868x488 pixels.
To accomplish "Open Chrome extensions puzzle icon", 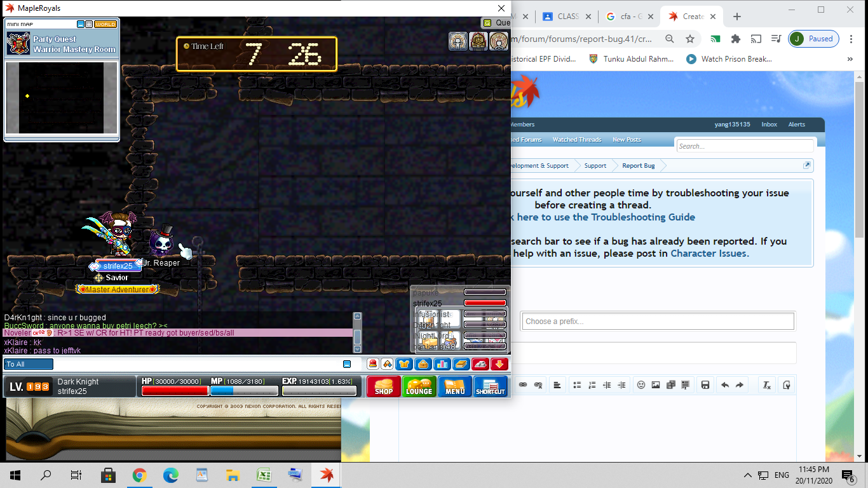I will coord(736,39).
